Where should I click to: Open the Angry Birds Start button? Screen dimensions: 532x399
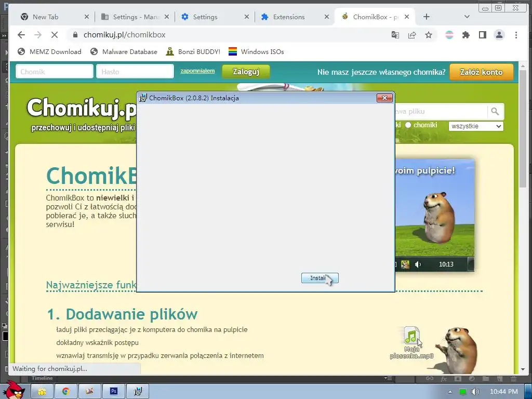pos(15,390)
